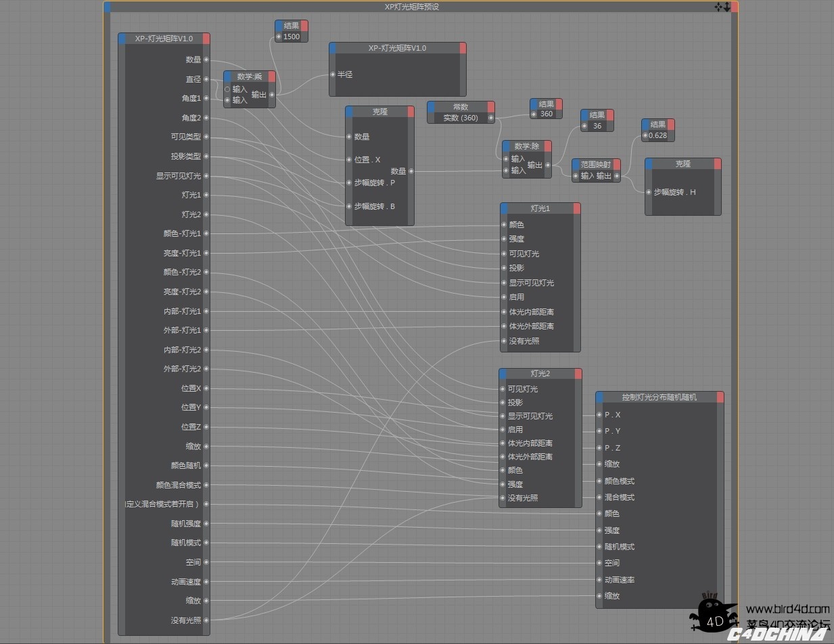The height and width of the screenshot is (644, 834).
Task: Click the 半径 input port
Action: [x=333, y=74]
